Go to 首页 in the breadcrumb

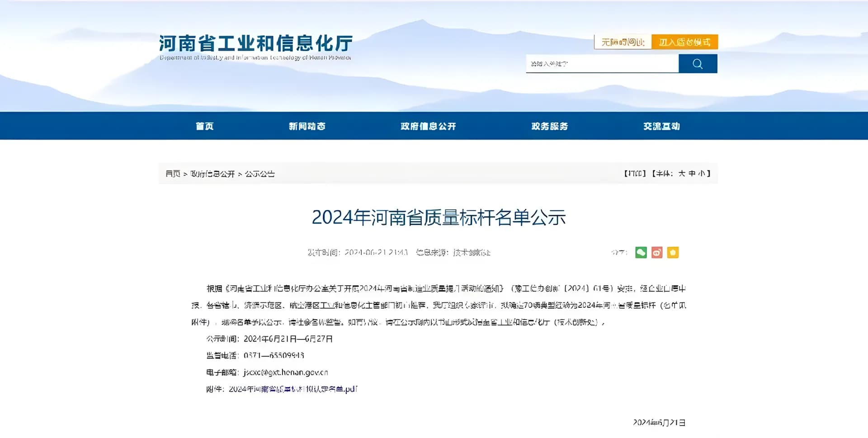pyautogui.click(x=173, y=174)
